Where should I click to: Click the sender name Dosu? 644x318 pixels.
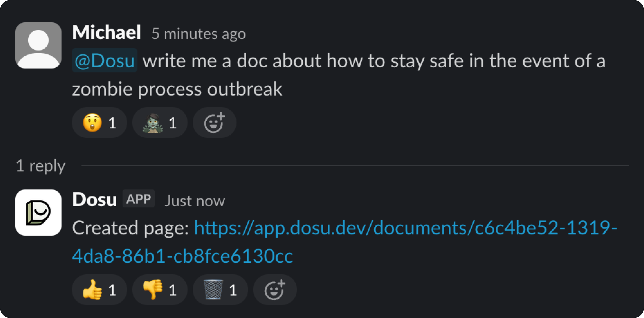click(x=94, y=199)
